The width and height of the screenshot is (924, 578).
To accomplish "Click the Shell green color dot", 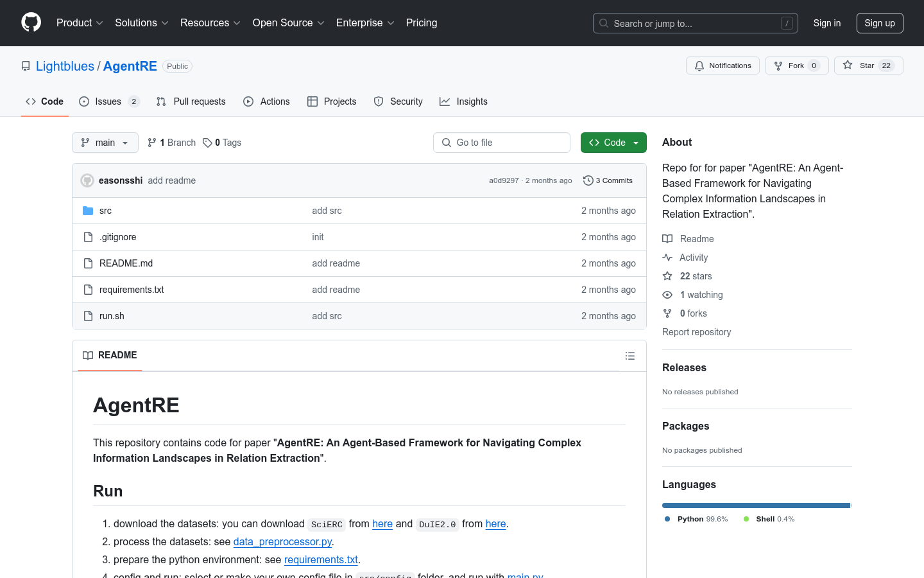I will tap(746, 519).
